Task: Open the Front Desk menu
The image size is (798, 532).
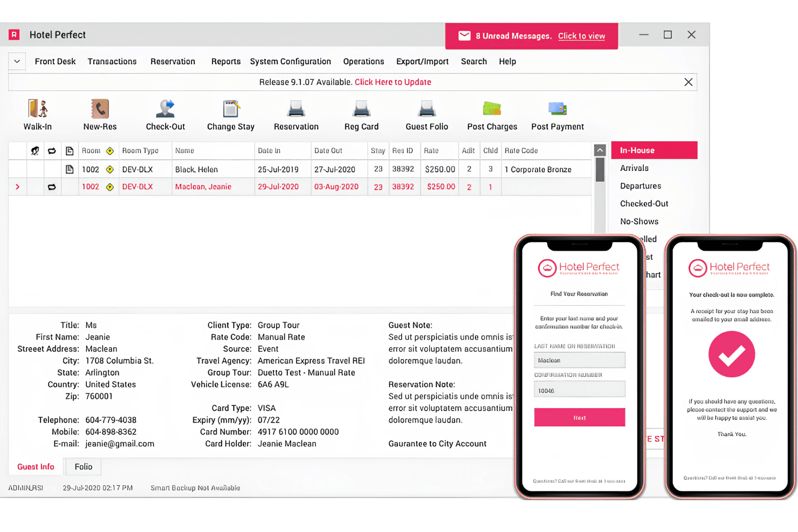Action: (55, 61)
